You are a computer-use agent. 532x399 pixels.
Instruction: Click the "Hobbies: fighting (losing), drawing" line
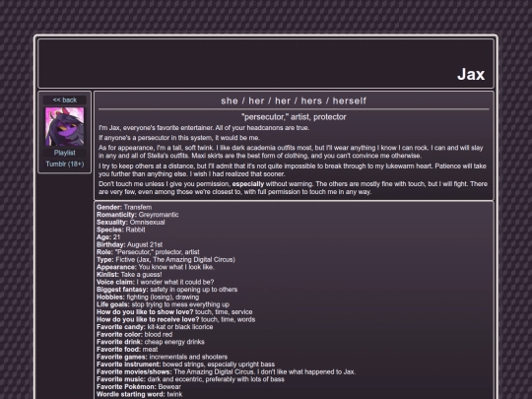click(148, 297)
